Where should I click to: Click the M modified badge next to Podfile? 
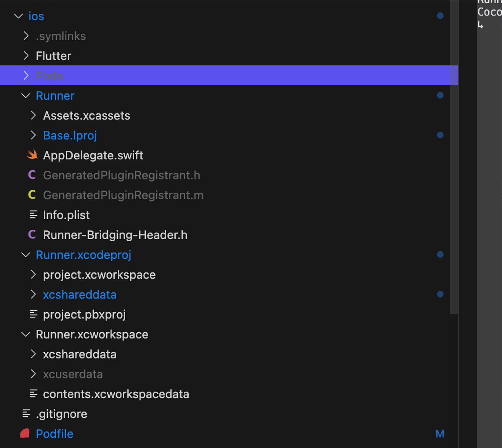(x=440, y=433)
